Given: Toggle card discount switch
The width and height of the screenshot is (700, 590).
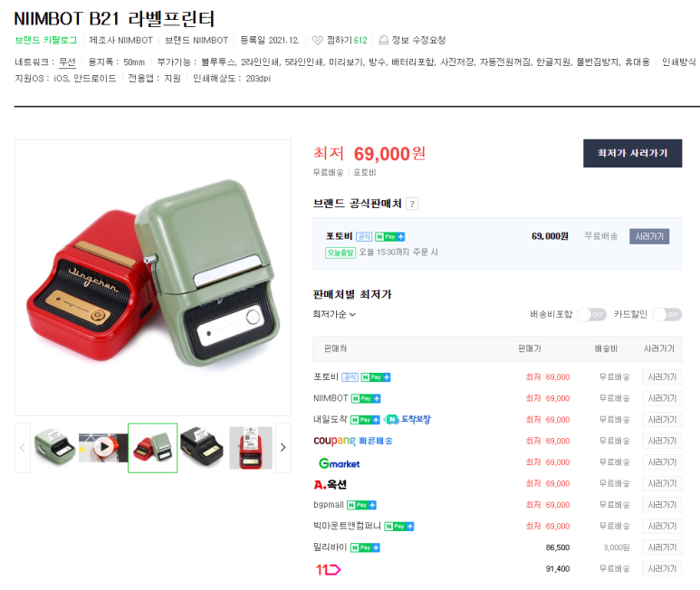Looking at the screenshot, I should point(667,315).
